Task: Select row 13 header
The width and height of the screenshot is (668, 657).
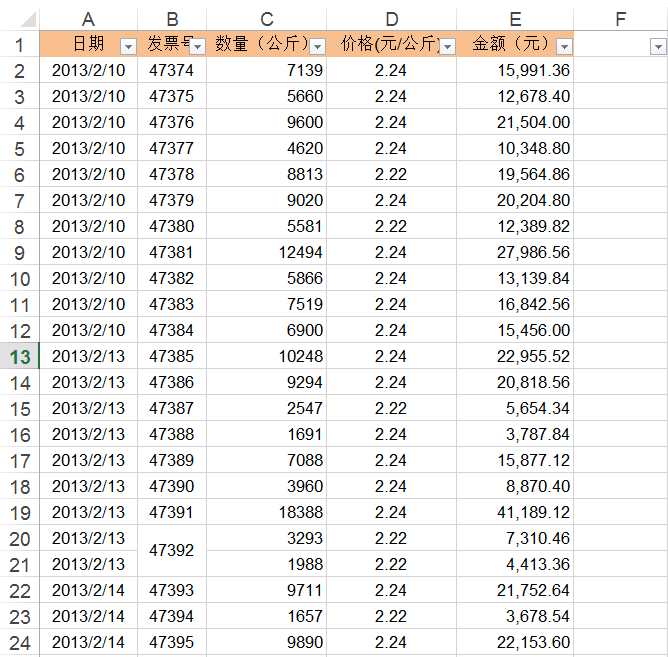Action: coord(19,356)
